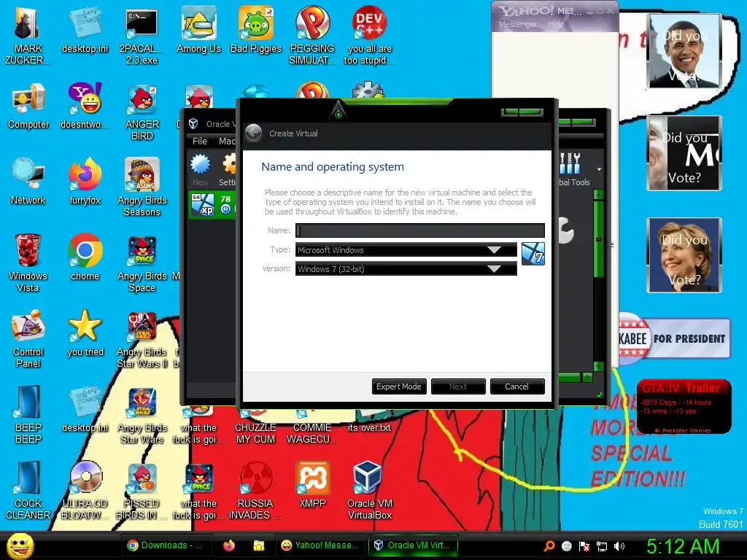Click the back arrow in the wizard
The height and width of the screenshot is (560, 747).
coord(254,133)
